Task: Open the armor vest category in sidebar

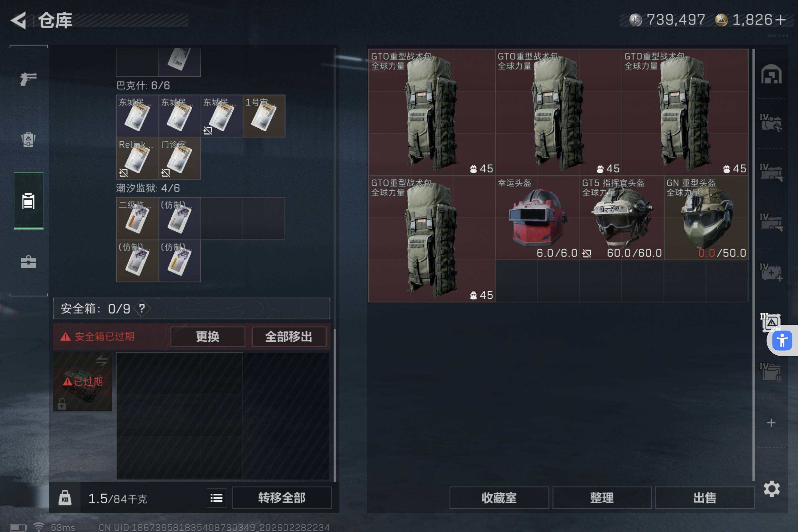Action: click(29, 201)
